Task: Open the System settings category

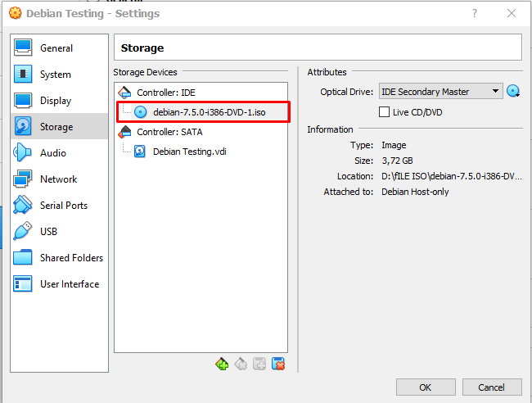Action: (60, 74)
